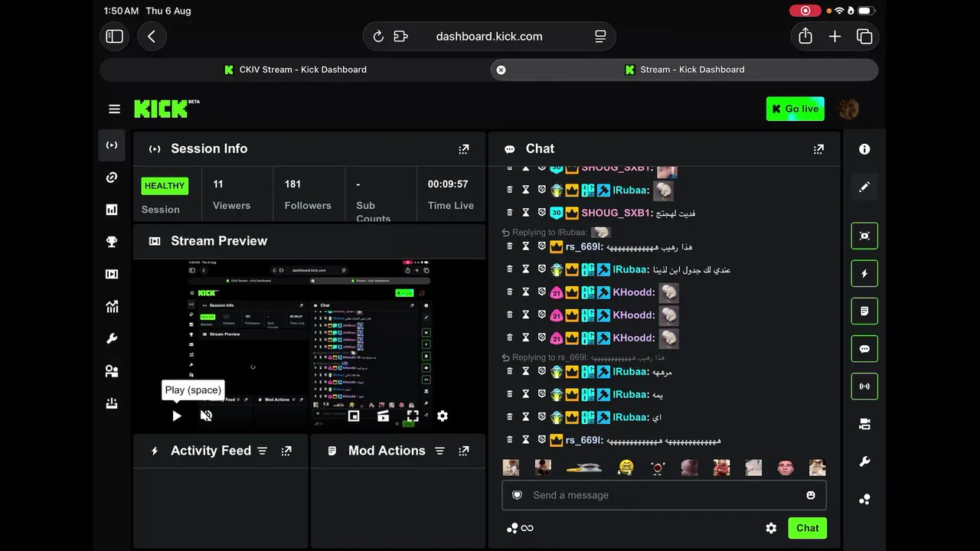Click the hourglass on IRubaa's اي message
The height and width of the screenshot is (551, 980).
coord(526,417)
